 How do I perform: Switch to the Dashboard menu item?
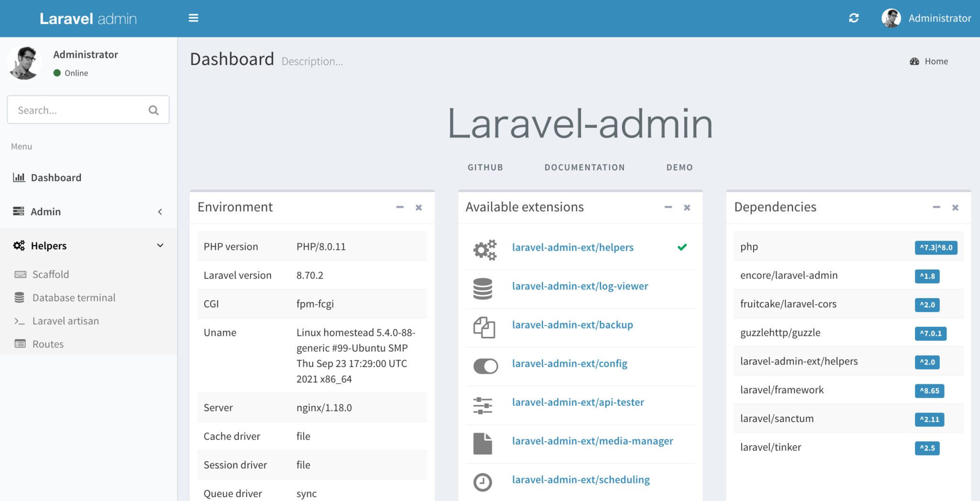[x=56, y=177]
